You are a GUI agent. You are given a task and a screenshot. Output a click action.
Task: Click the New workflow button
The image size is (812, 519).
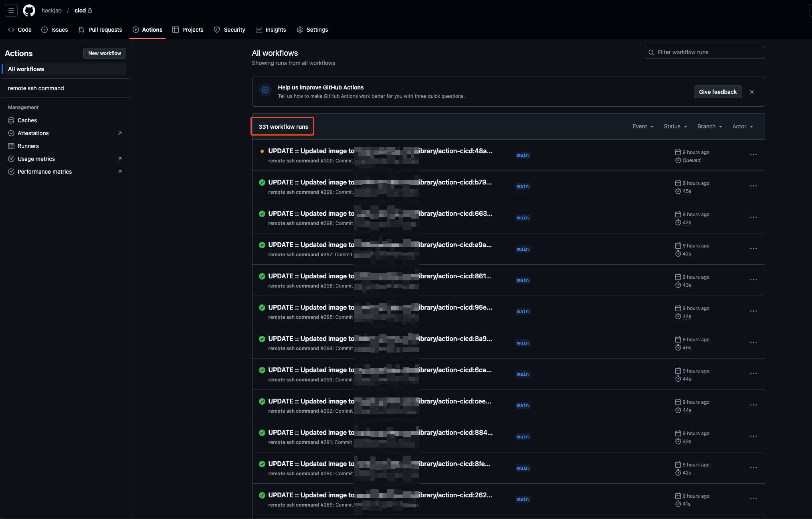(105, 53)
